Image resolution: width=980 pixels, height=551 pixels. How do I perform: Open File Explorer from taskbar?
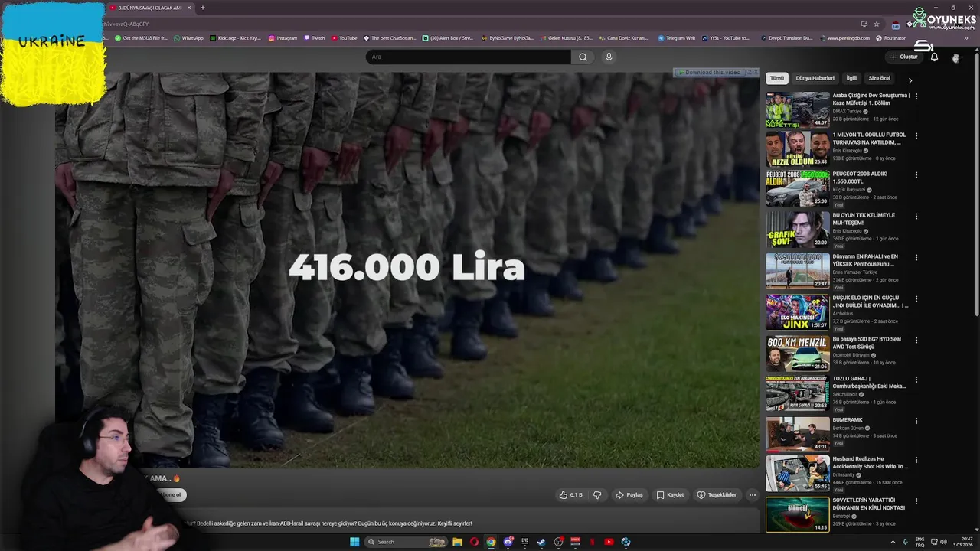pyautogui.click(x=457, y=542)
